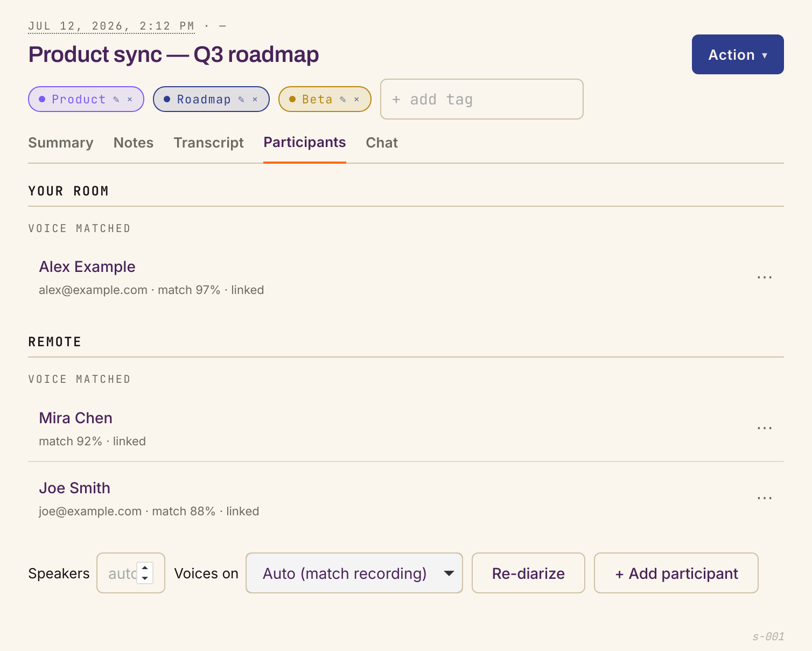Click the Add participant button

click(676, 573)
